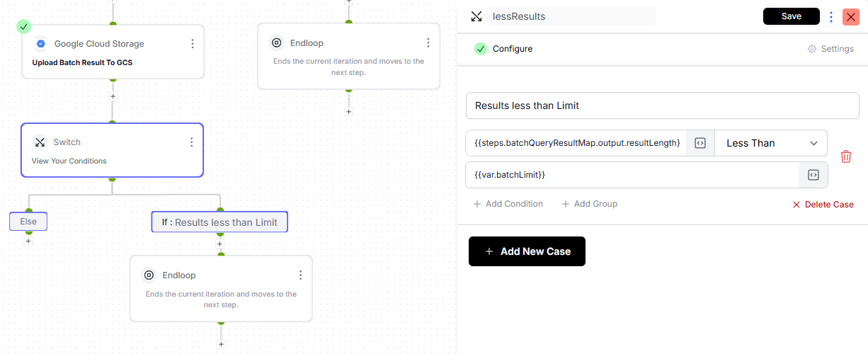Screen dimensions: 868x354
Task: Open the Settings tab
Action: click(x=830, y=49)
